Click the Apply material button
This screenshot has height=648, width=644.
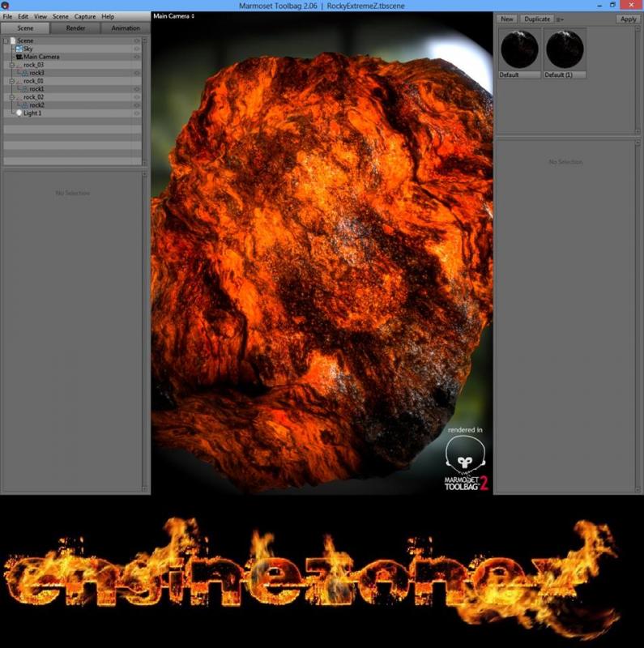point(628,19)
